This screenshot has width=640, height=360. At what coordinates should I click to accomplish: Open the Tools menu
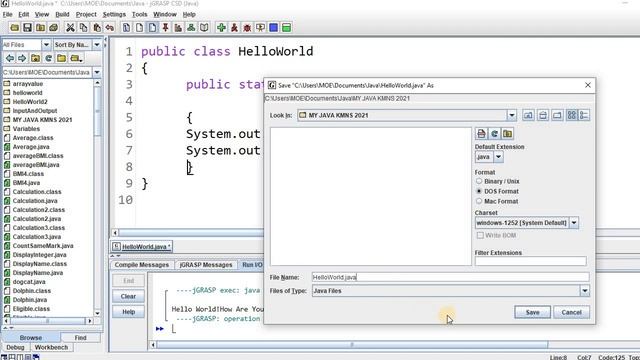(139, 14)
